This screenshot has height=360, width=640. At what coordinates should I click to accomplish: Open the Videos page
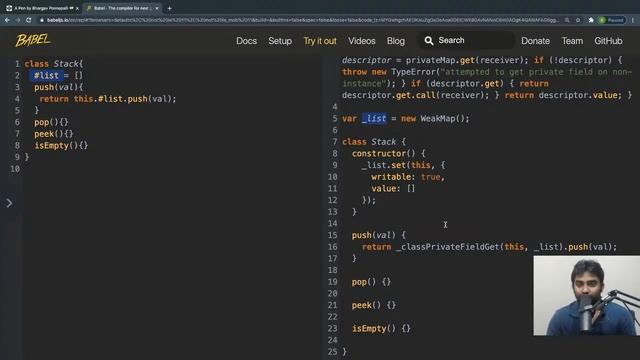(362, 41)
